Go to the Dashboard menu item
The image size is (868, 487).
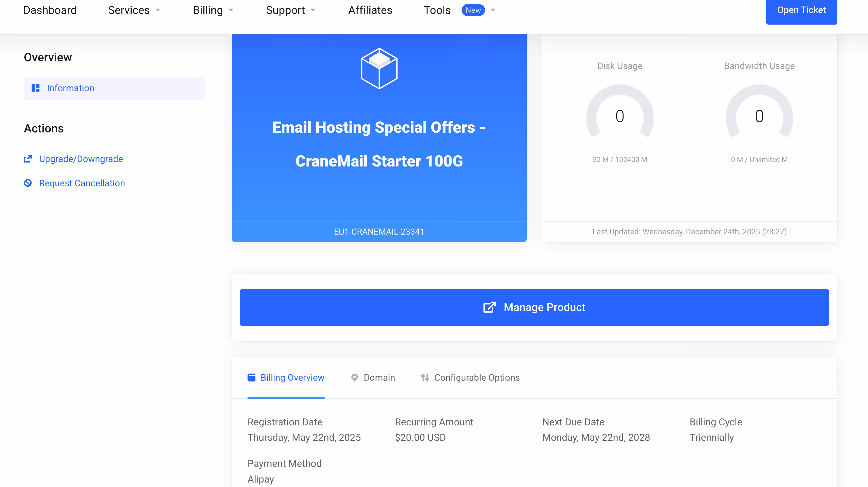point(50,10)
